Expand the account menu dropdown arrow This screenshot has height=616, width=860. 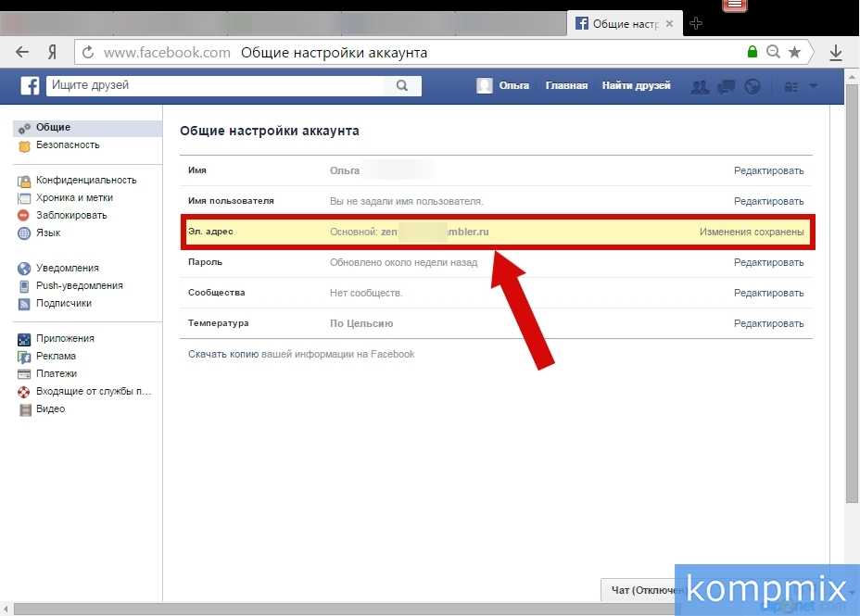814,86
